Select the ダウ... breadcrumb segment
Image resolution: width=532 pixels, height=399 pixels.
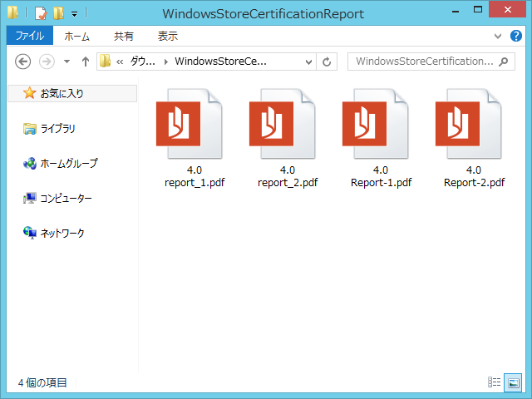pos(142,62)
